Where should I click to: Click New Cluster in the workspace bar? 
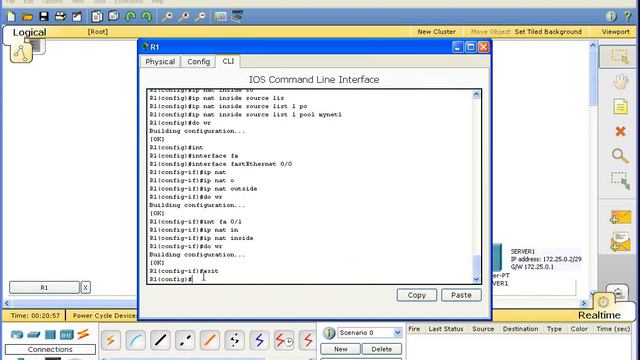pos(436,31)
